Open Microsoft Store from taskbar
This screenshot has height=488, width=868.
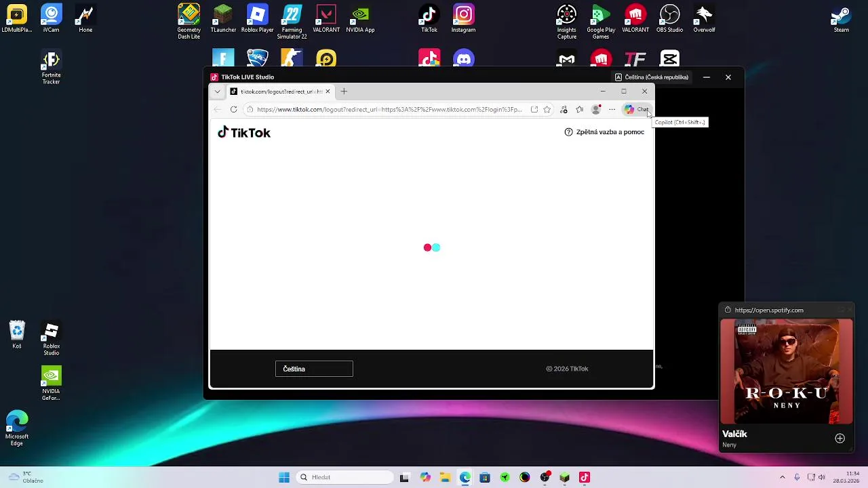coord(485,477)
